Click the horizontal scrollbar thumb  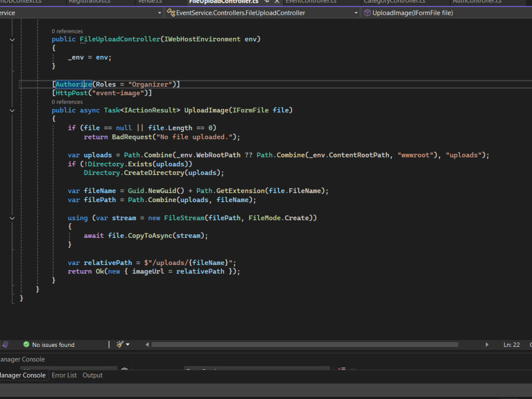(305, 344)
